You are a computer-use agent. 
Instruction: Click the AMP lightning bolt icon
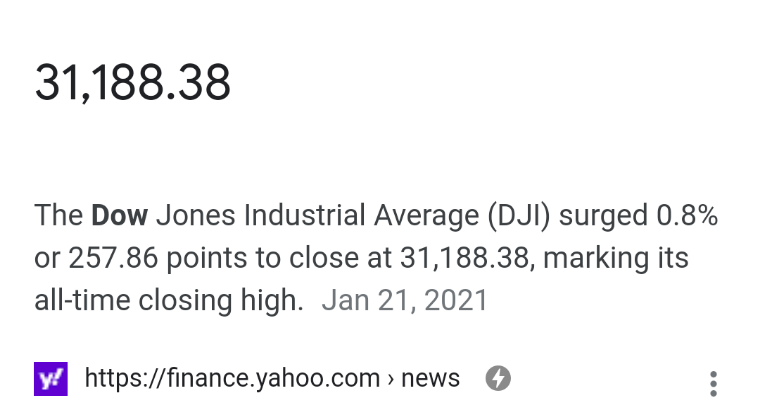(498, 378)
